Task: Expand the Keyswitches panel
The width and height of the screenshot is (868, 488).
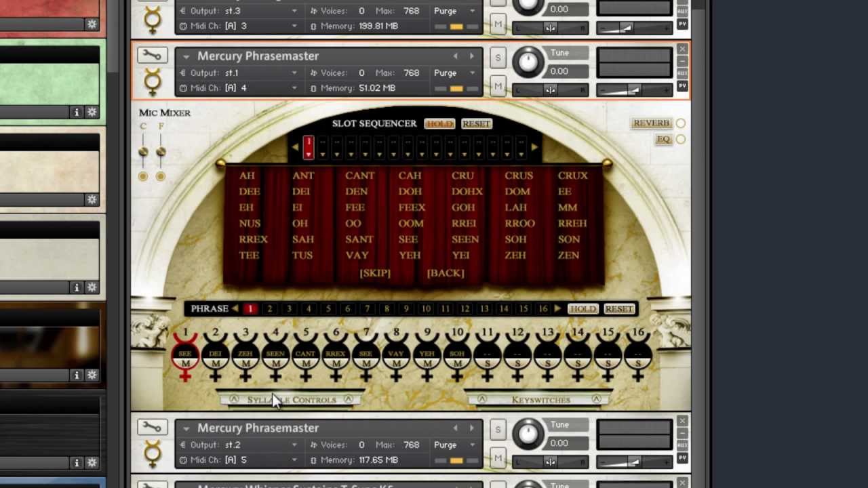Action: pos(540,399)
